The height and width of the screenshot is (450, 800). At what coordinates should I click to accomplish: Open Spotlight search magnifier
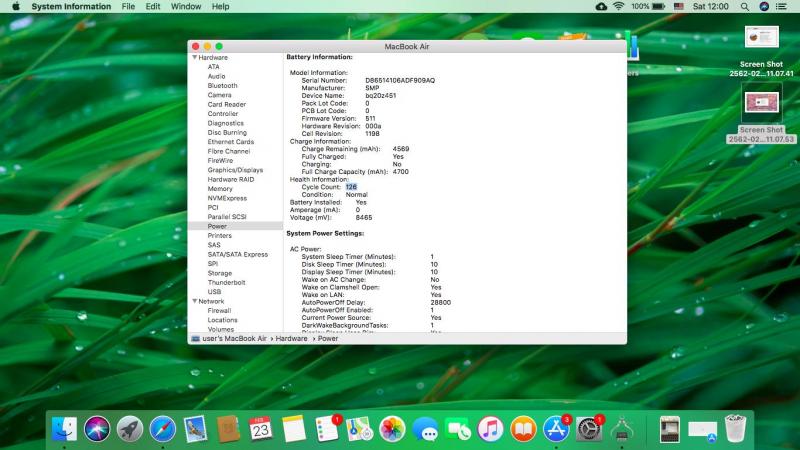coord(745,7)
